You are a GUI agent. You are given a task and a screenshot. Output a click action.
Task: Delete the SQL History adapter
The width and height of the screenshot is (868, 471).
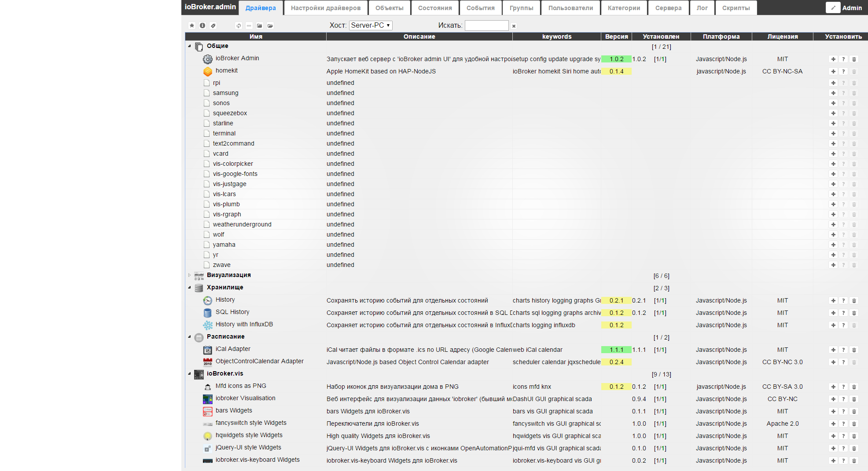854,313
